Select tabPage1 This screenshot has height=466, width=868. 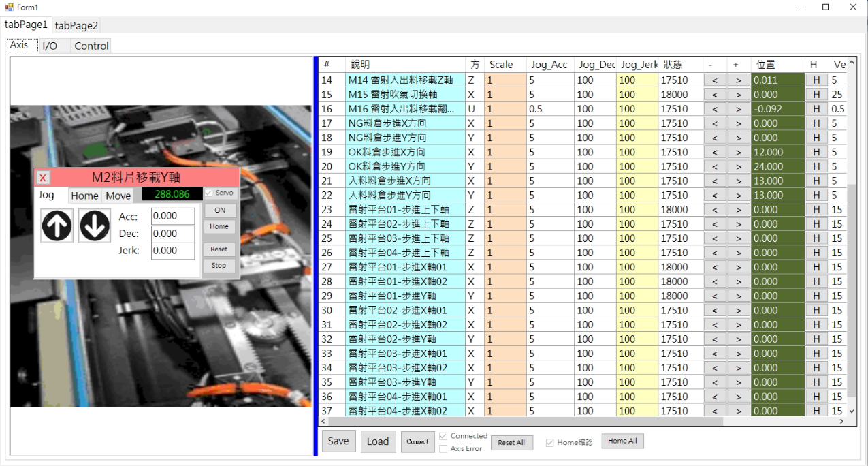tap(26, 25)
